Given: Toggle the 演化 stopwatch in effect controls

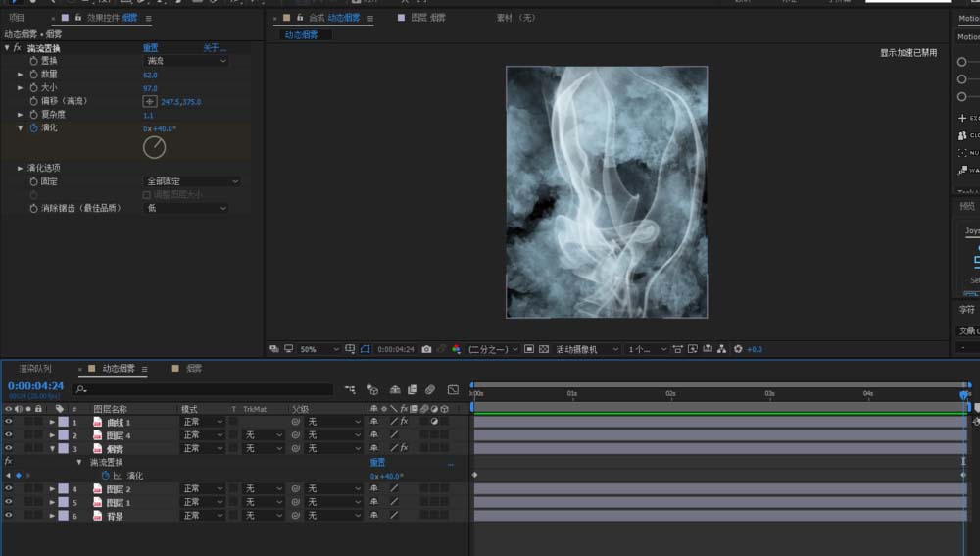Looking at the screenshot, I should (32, 127).
